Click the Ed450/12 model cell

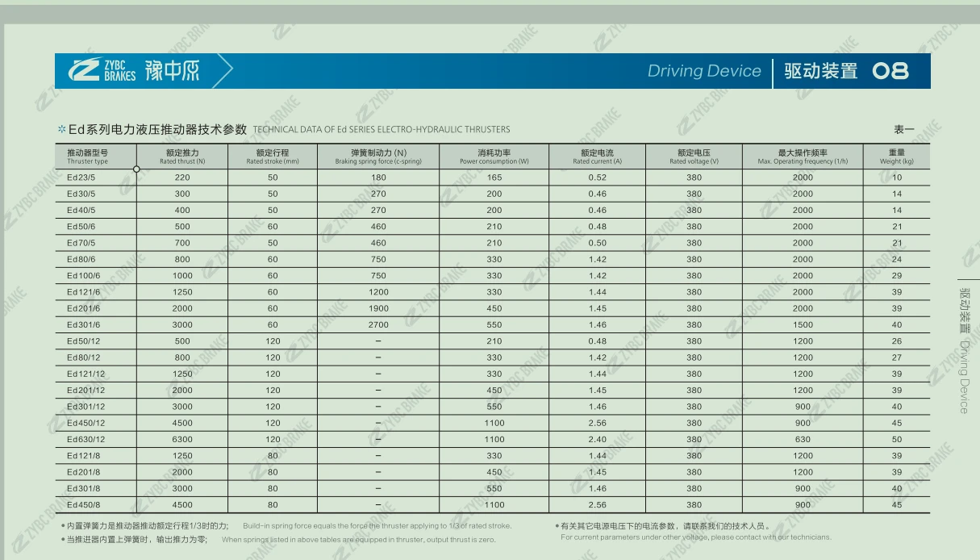tap(85, 423)
